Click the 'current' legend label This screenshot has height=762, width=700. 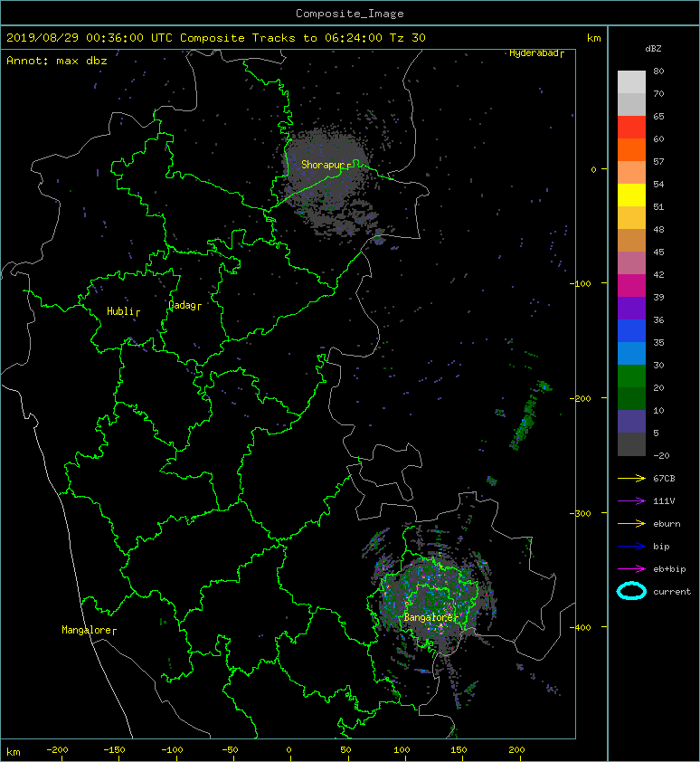pyautogui.click(x=672, y=592)
